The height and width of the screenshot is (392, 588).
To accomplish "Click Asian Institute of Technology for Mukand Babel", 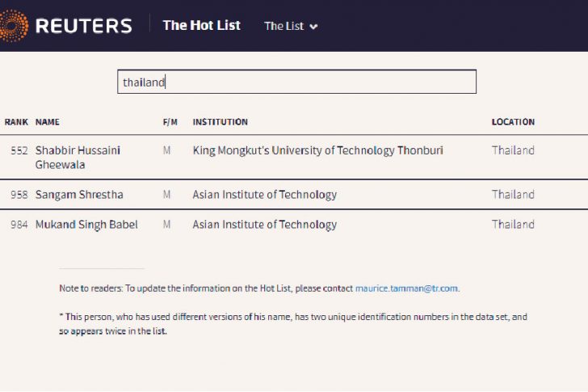I will pos(264,225).
